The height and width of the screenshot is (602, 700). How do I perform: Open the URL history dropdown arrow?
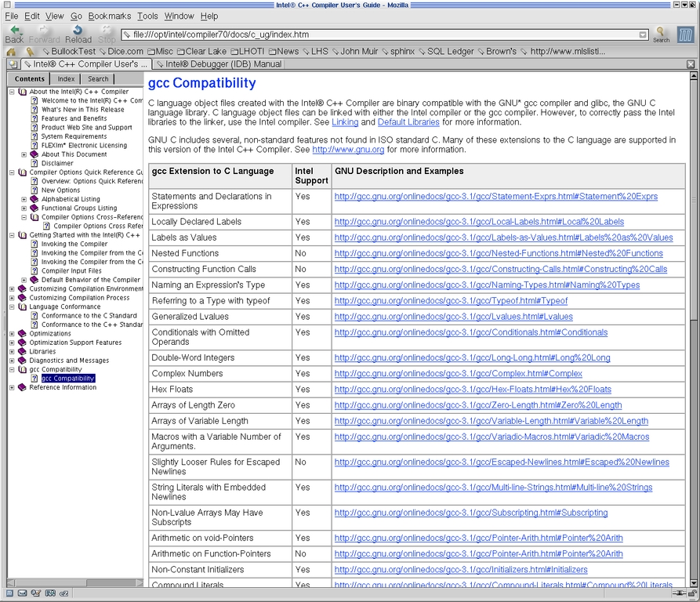tap(643, 34)
